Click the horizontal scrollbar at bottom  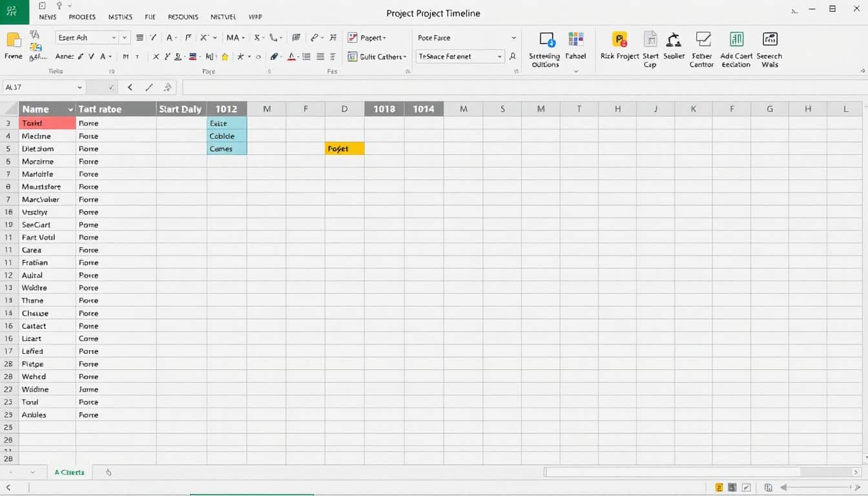(x=703, y=472)
